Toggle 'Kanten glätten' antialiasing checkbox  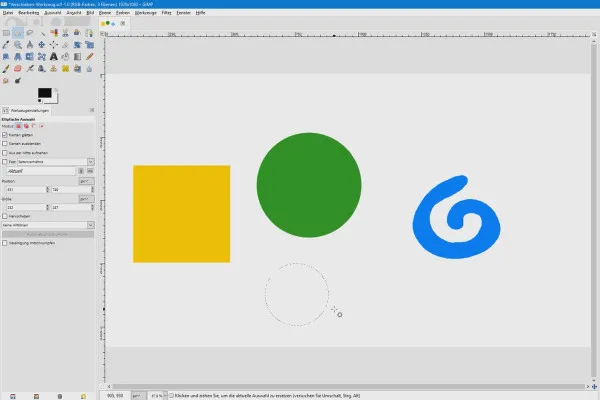coord(5,135)
